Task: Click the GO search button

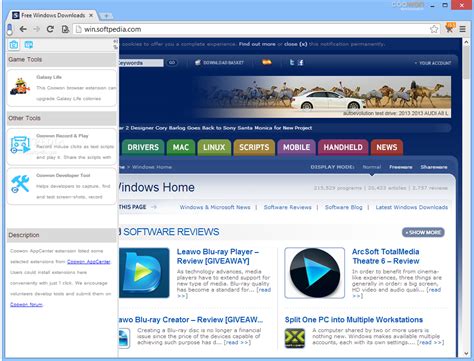Action: tap(172, 63)
